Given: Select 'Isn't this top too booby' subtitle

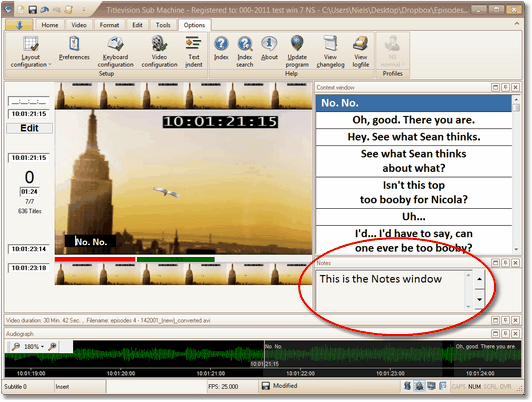Looking at the screenshot, I should (x=414, y=192).
